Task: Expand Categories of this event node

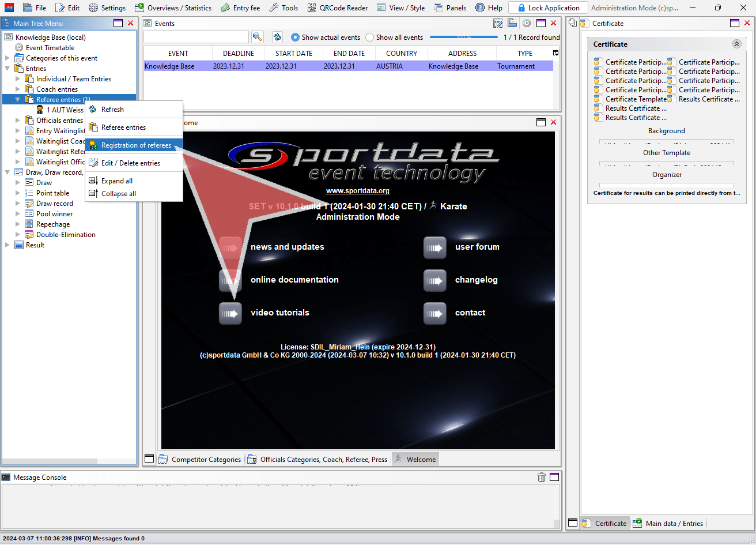Action: coord(7,58)
